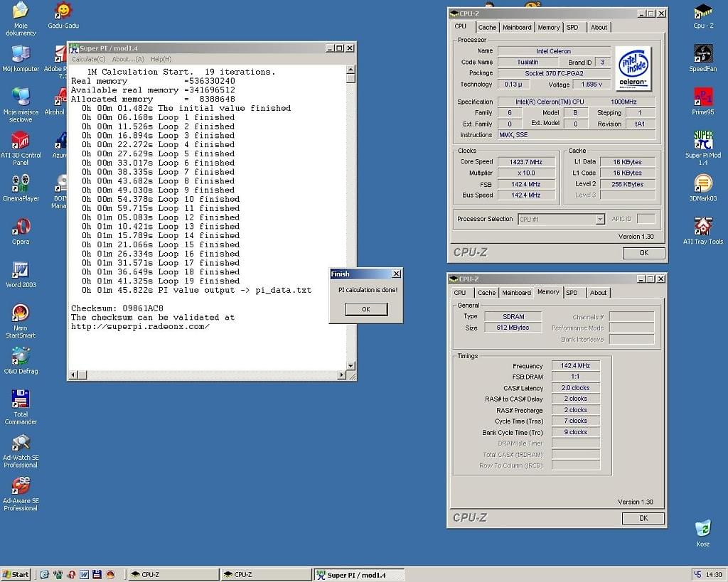Open the Moje dokumenty desktop icon
The height and width of the screenshot is (582, 728).
pyautogui.click(x=21, y=18)
